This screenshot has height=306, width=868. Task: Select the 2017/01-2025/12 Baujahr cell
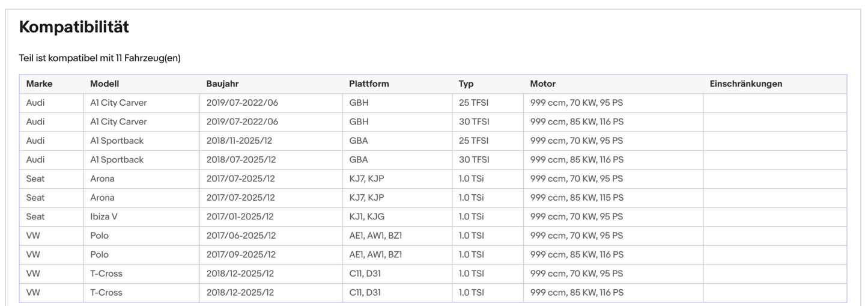(240, 216)
